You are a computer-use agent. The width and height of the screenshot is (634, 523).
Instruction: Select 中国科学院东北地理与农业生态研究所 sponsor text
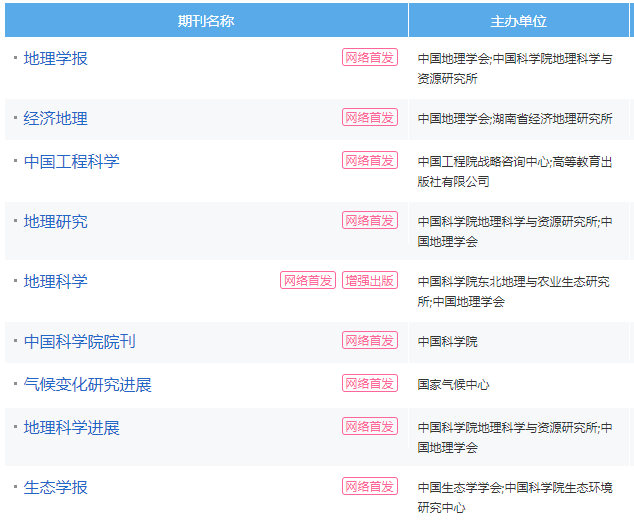(x=514, y=291)
